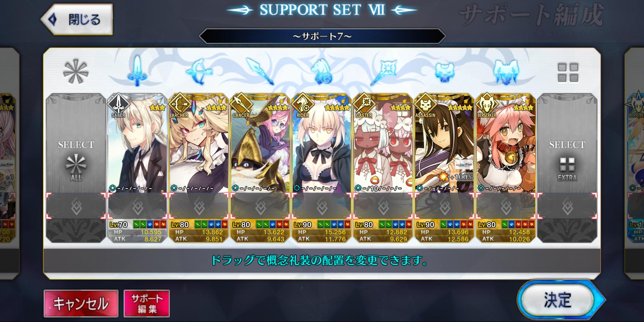Click the Lancer class spear icon
Screen dimensions: 644x322
[260, 72]
